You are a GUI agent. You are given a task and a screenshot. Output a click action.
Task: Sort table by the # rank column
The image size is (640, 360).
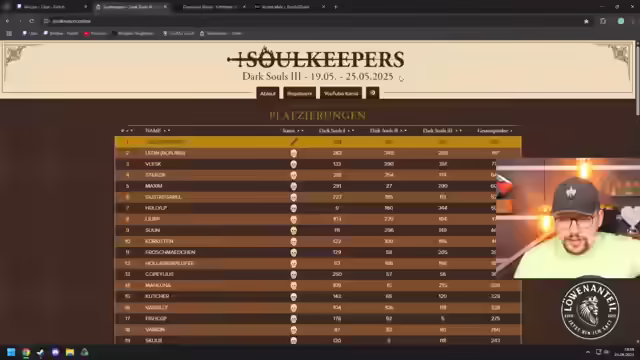[x=127, y=131]
